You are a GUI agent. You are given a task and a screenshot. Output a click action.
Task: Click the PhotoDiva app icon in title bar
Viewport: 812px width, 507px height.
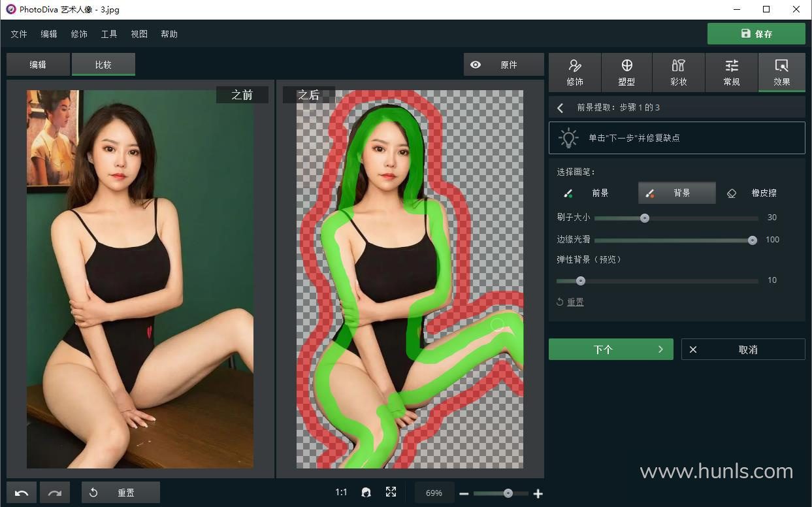(10, 9)
